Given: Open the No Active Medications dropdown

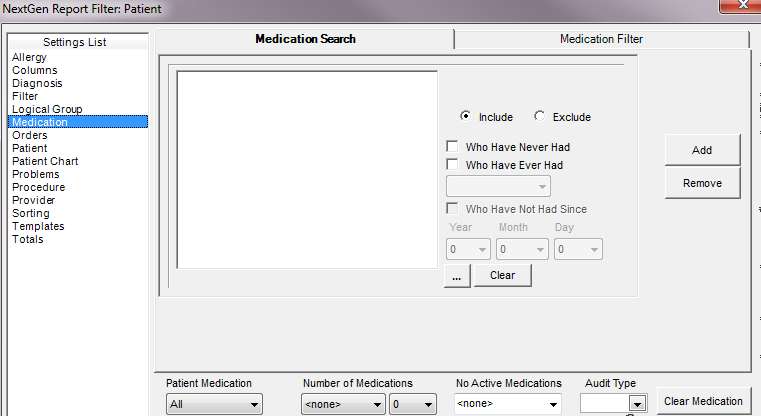Looking at the screenshot, I should click(508, 403).
